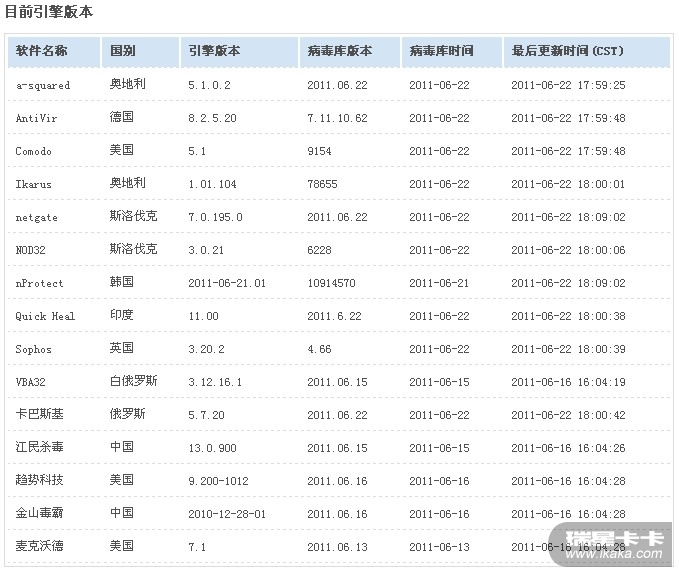Click update time 2011-06-16 16:04:19
The image size is (679, 573).
(x=568, y=382)
